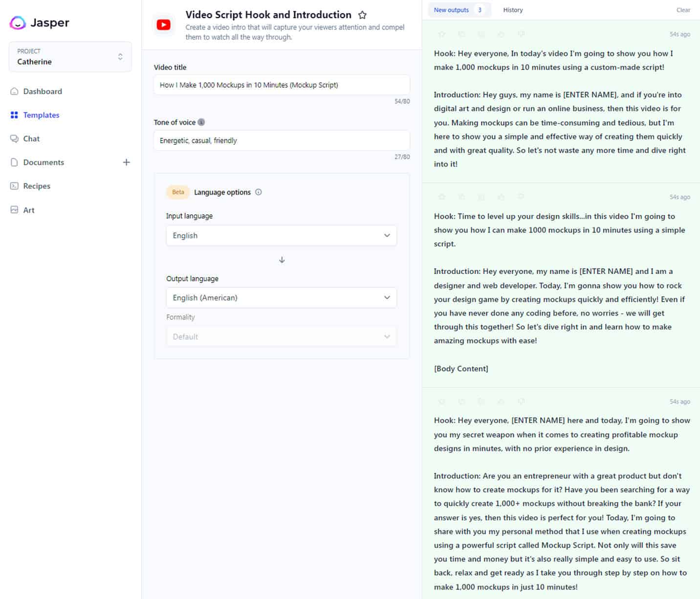Click the new outputs count badge 3

click(x=480, y=10)
